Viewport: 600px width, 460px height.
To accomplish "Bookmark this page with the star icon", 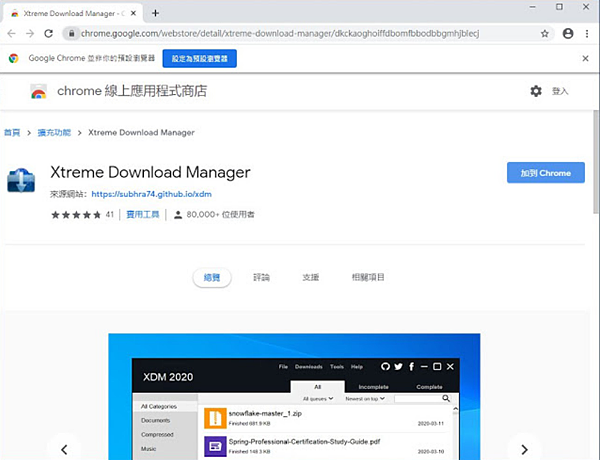I will tap(545, 34).
